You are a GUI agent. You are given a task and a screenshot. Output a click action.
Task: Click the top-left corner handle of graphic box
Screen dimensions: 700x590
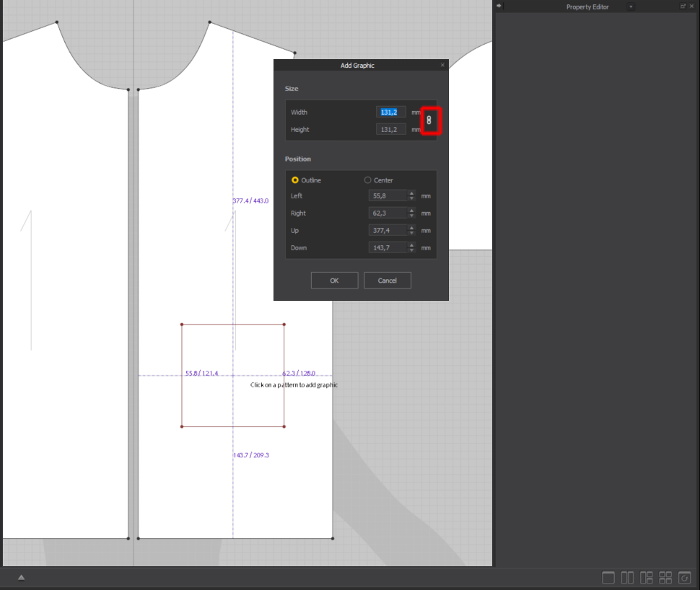coord(182,325)
